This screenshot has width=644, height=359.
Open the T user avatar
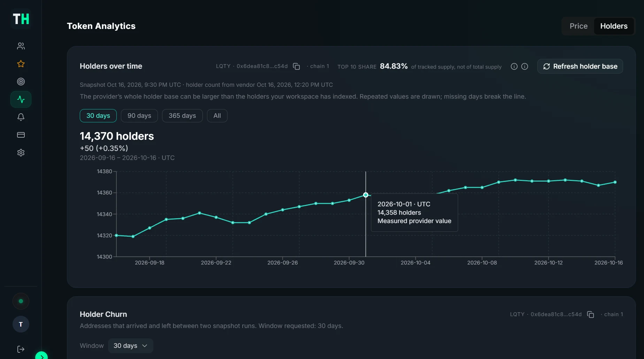(x=21, y=324)
